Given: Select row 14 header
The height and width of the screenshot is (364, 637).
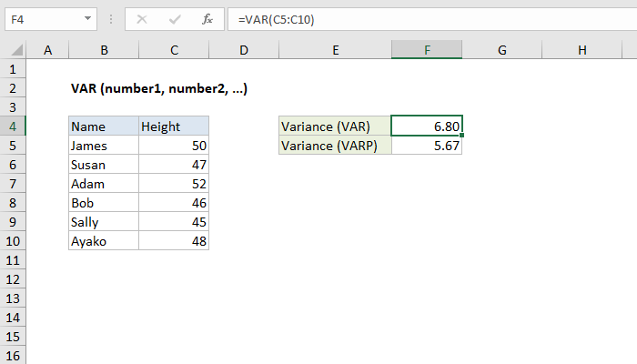Looking at the screenshot, I should (x=13, y=318).
